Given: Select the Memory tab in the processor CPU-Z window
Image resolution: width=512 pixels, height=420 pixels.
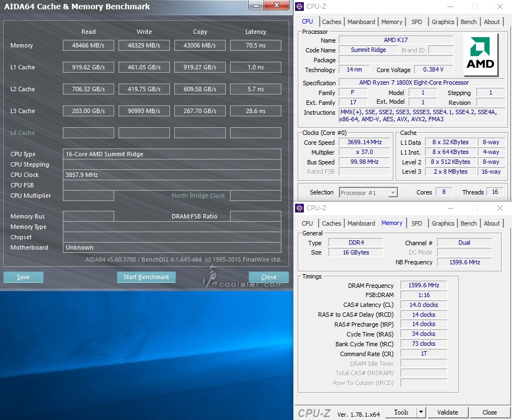Looking at the screenshot, I should pos(392,22).
